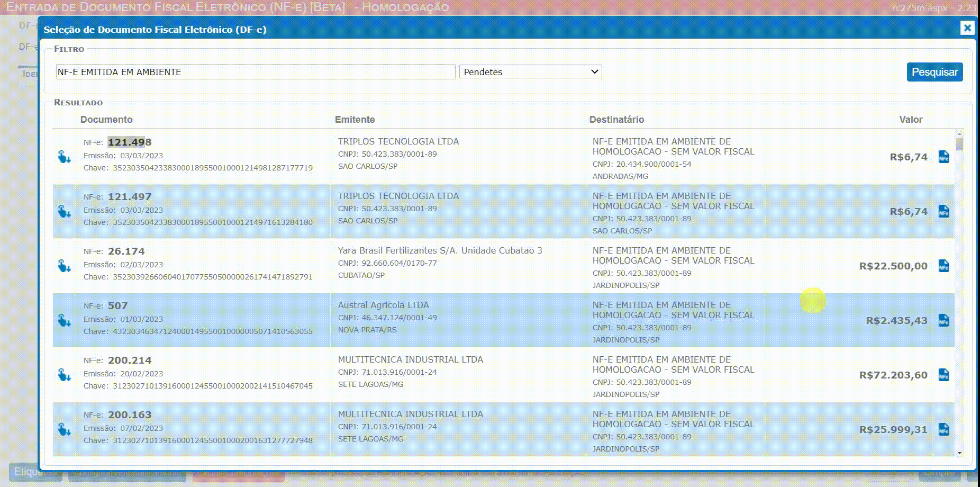Viewport: 980px width, 487px height.
Task: Click scrollbar down arrow in results list
Action: pos(959,453)
